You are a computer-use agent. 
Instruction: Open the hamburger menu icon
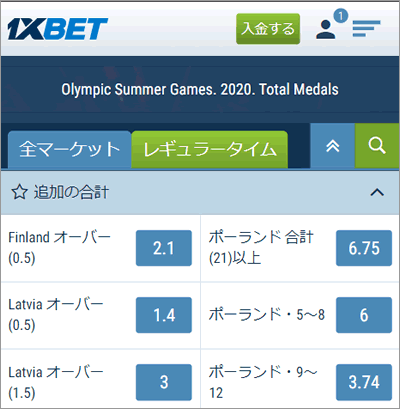point(366,29)
